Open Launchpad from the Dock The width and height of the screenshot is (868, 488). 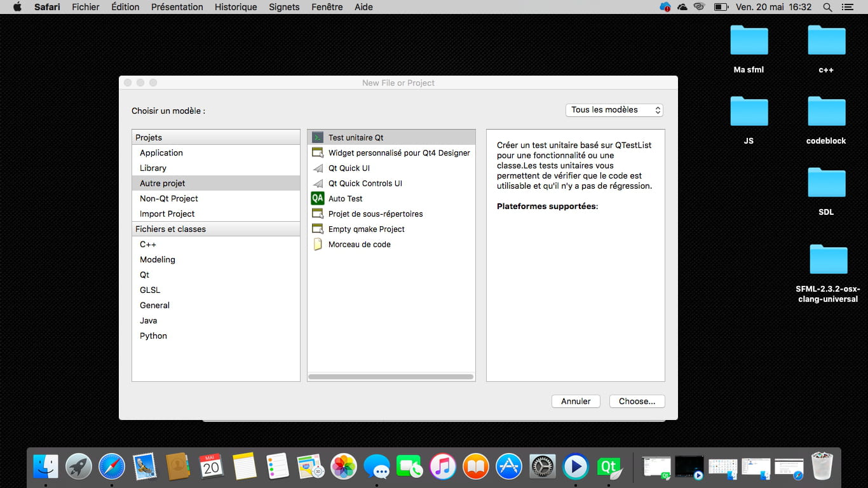(79, 468)
